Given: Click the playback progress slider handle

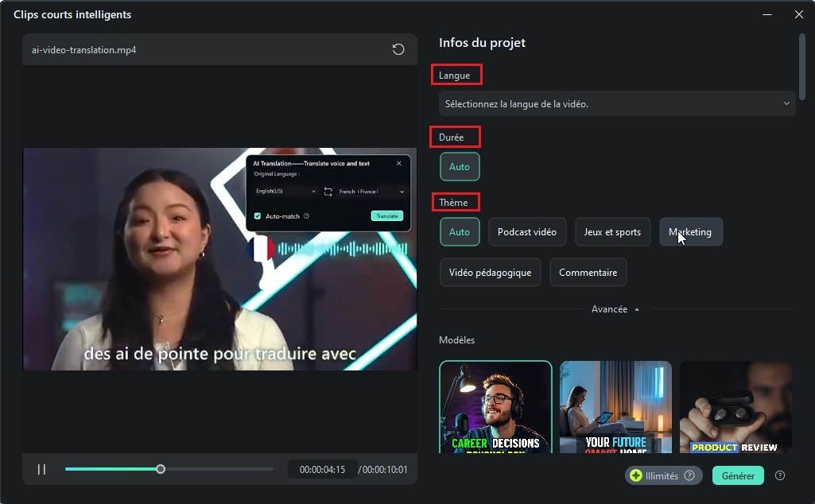Looking at the screenshot, I should click(x=161, y=469).
